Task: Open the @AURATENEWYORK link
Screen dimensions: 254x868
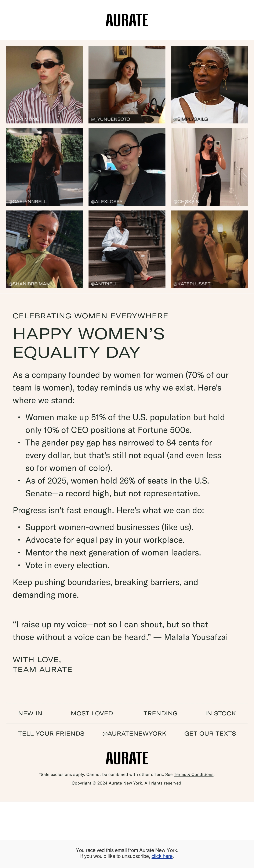Action: pos(134,734)
